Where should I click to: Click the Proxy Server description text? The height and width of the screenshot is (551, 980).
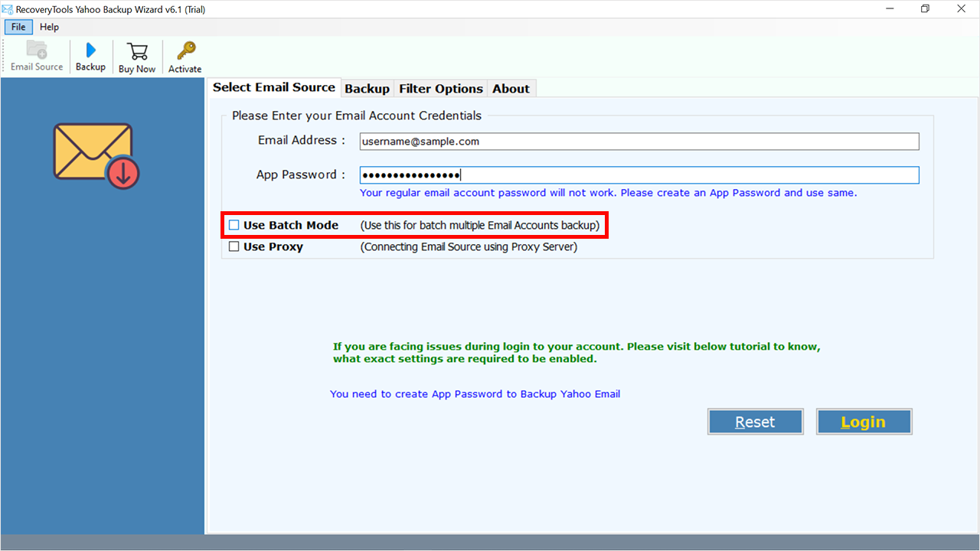pyautogui.click(x=469, y=247)
